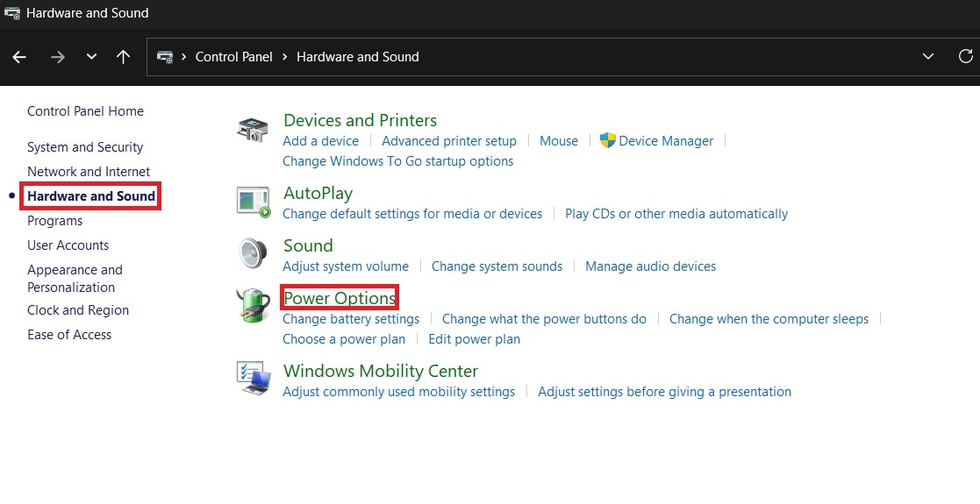Open System and Security category
Viewport: 980px width, 504px height.
click(85, 147)
